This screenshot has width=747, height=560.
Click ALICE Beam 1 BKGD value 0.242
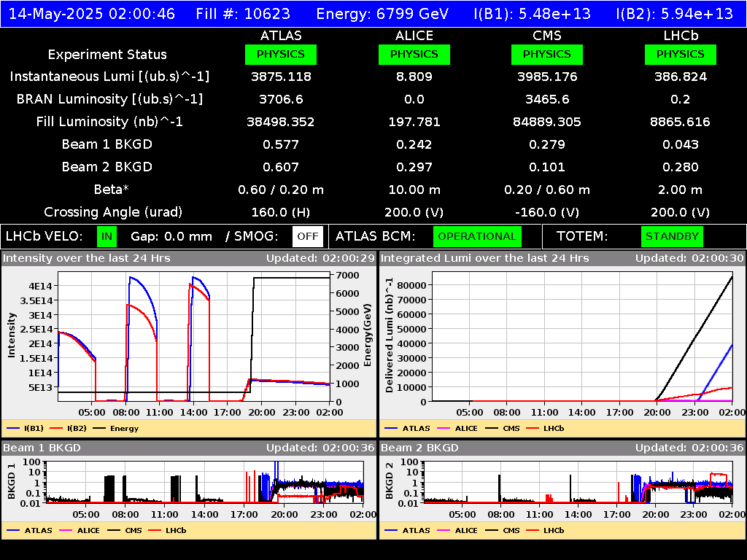[x=414, y=144]
